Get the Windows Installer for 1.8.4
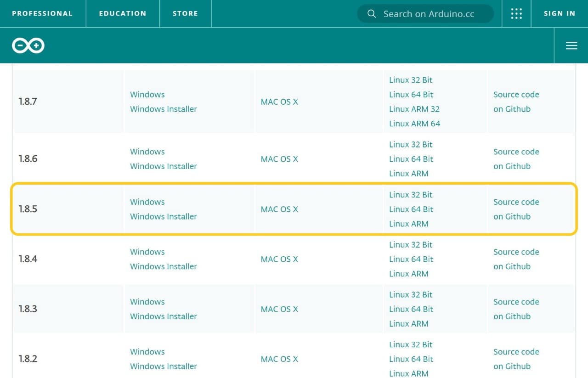Screen dimensions: 588x378 (163, 266)
